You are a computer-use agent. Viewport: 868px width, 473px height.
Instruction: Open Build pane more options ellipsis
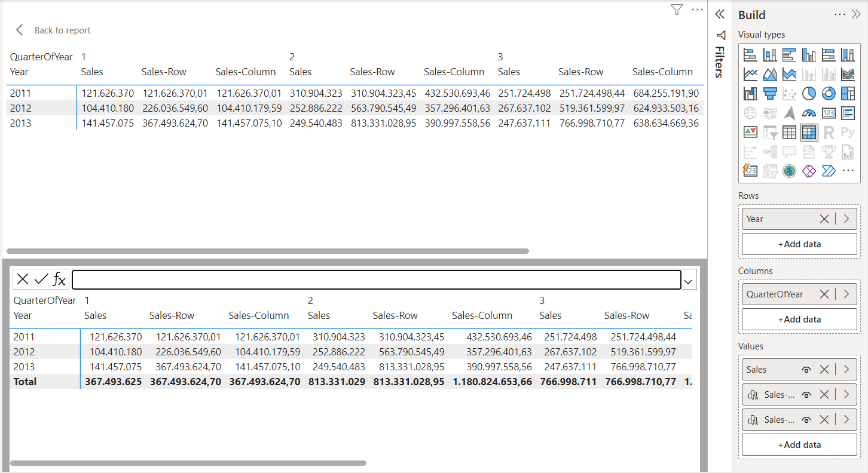click(x=839, y=14)
